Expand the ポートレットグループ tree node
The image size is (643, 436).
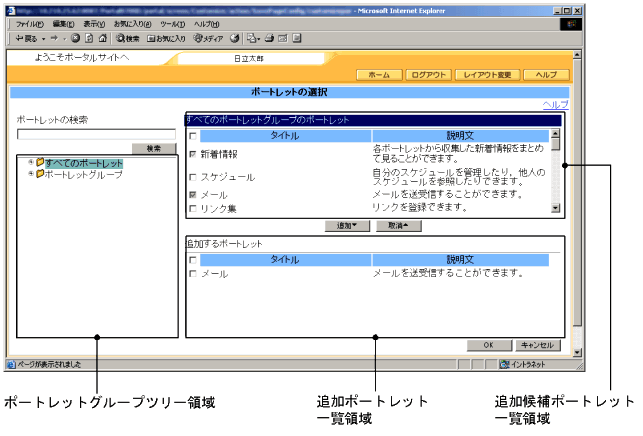31,174
